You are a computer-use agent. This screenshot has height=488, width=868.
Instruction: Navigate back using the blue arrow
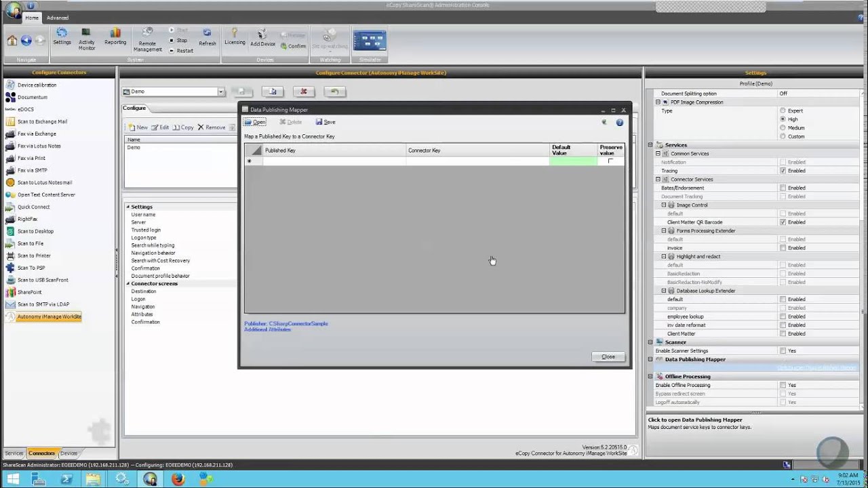click(26, 41)
